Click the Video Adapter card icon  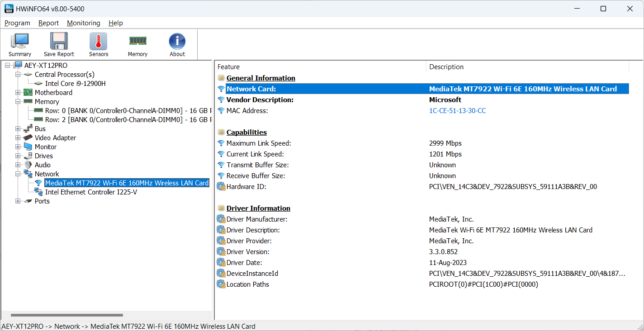pyautogui.click(x=28, y=138)
